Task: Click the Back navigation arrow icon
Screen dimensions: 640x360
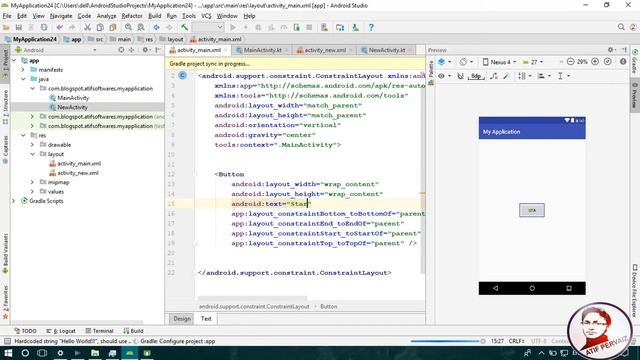Action: pos(156,27)
